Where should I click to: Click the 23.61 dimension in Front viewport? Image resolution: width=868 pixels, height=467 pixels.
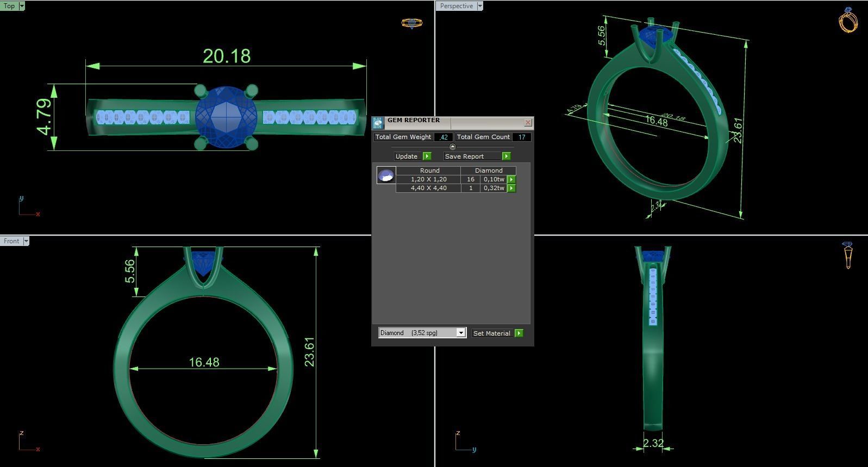click(309, 352)
